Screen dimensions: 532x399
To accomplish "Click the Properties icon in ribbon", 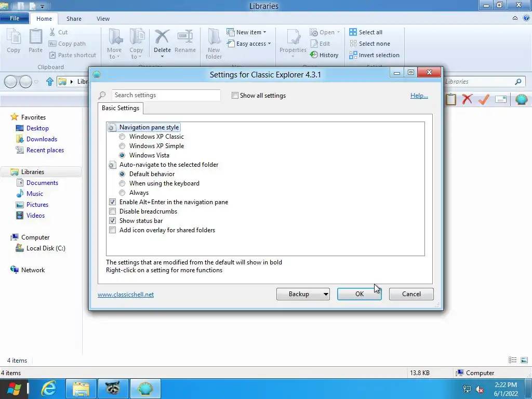I will click(x=293, y=37).
